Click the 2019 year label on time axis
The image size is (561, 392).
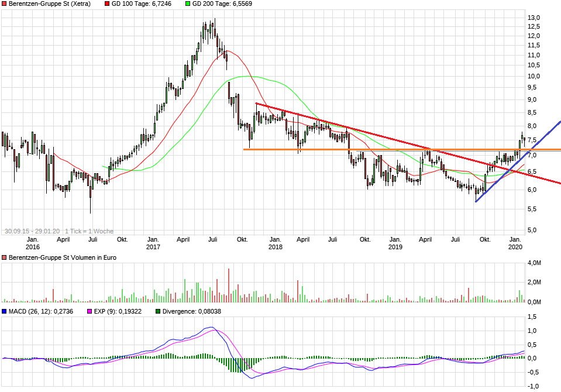(x=395, y=247)
